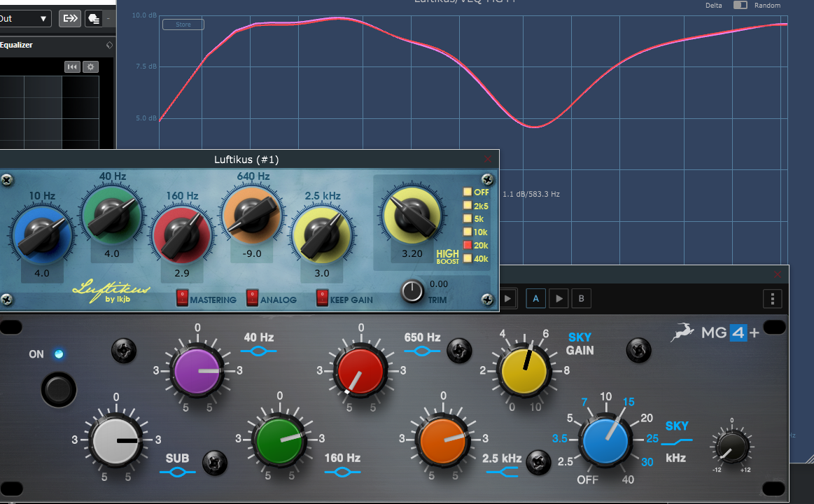Click the bell curve icon under 160 Hz

click(342, 472)
